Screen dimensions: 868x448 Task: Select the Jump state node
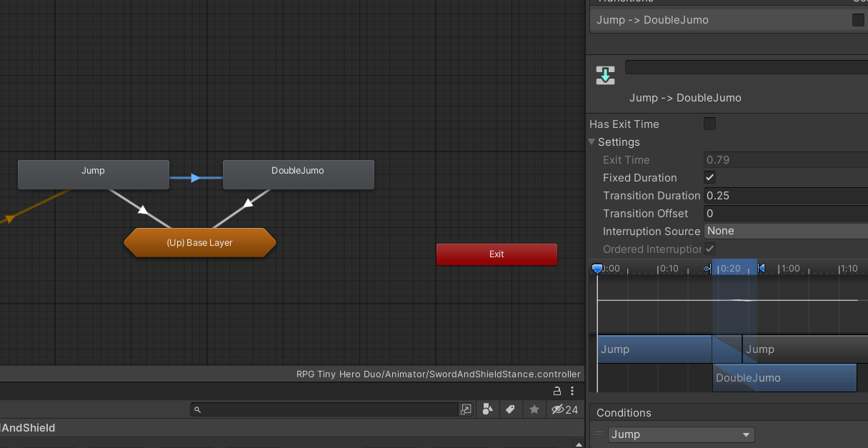(93, 174)
